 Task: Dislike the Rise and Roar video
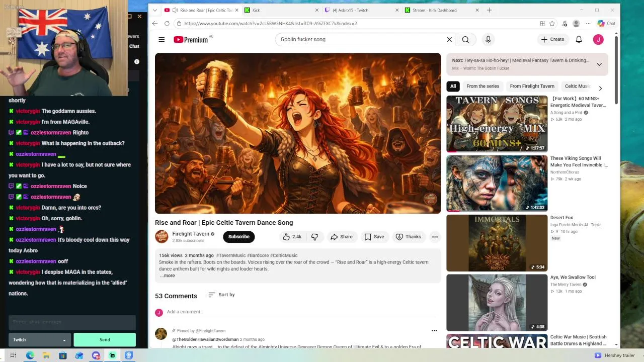click(314, 237)
